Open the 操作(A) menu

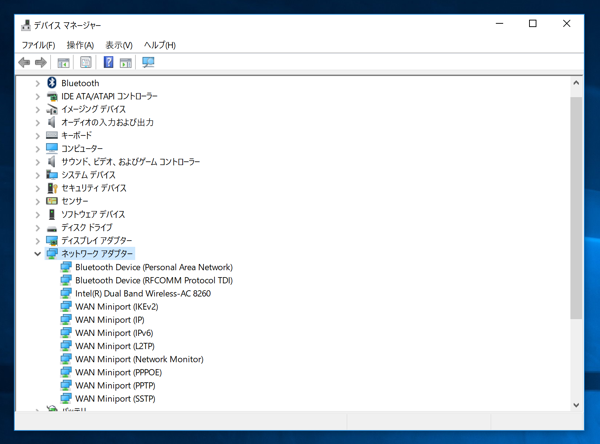[x=80, y=45]
